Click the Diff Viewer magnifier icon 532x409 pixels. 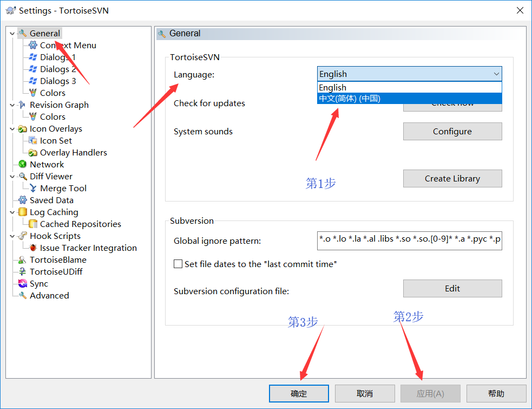[x=22, y=176]
